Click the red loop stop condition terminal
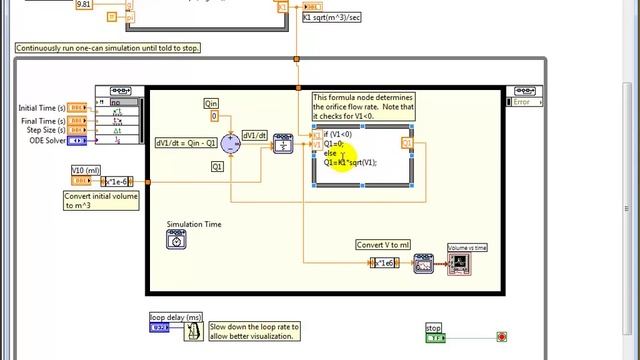Viewport: 640px width, 360px height. [502, 337]
